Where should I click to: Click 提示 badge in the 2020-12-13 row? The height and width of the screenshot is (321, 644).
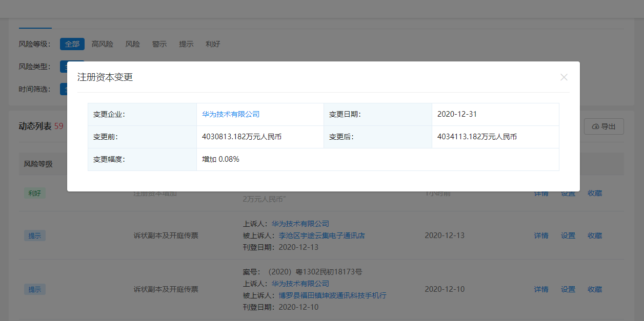point(35,236)
